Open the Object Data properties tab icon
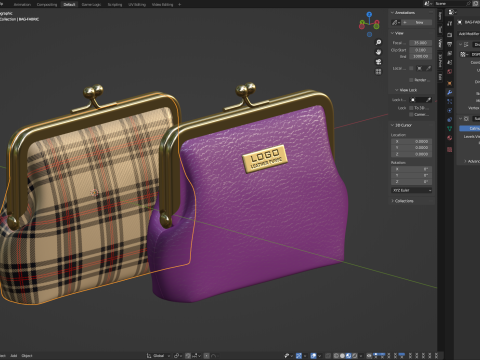This screenshot has width=480, height=360. point(450,128)
